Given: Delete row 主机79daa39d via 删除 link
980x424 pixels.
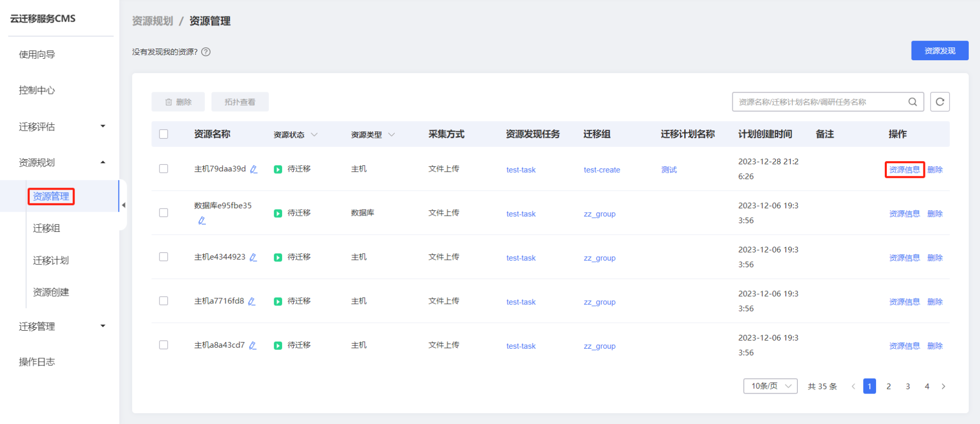Looking at the screenshot, I should click(935, 169).
